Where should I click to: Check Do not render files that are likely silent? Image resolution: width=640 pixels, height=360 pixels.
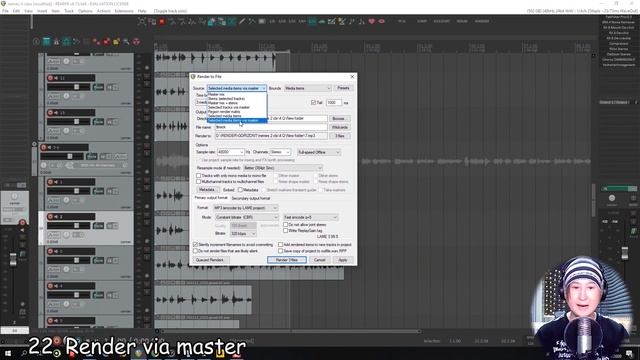[195, 251]
